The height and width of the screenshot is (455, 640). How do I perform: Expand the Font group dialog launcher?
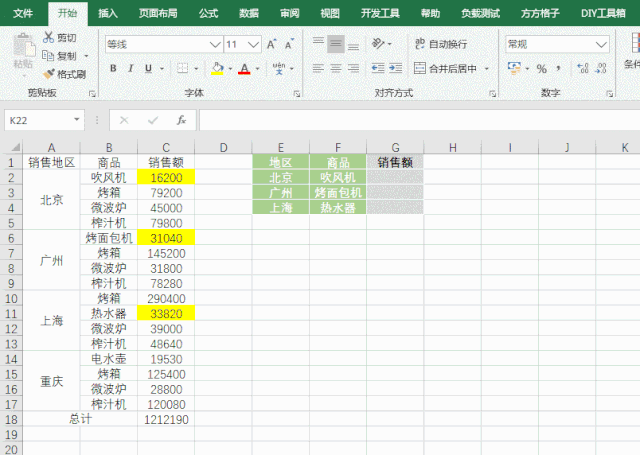[x=297, y=94]
